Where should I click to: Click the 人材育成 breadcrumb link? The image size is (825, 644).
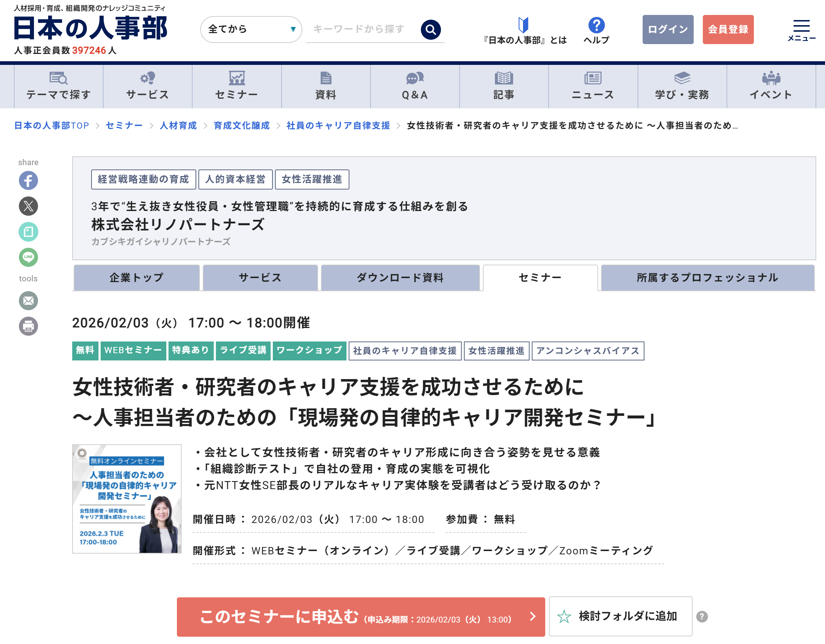(x=178, y=125)
